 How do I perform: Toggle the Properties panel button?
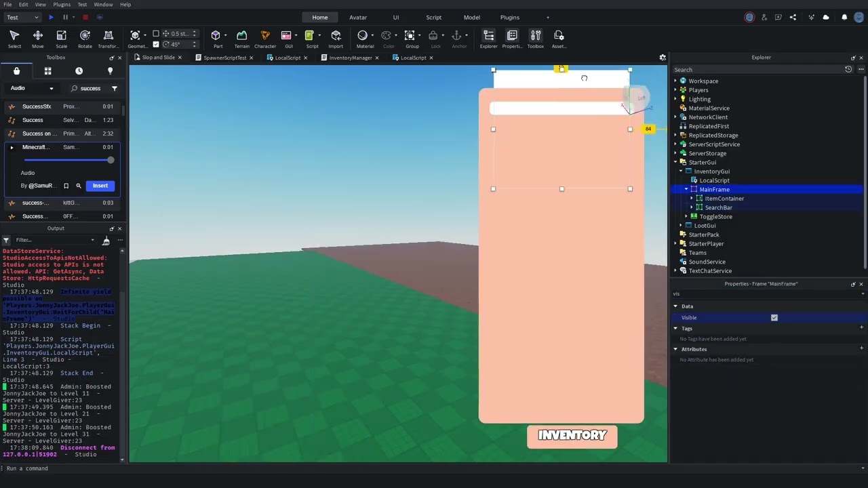pos(512,39)
